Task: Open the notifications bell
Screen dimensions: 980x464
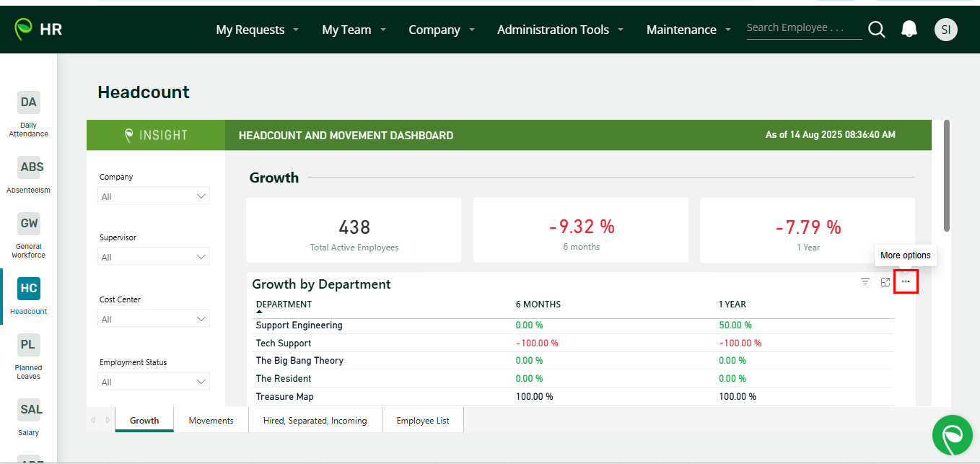Action: click(x=909, y=30)
